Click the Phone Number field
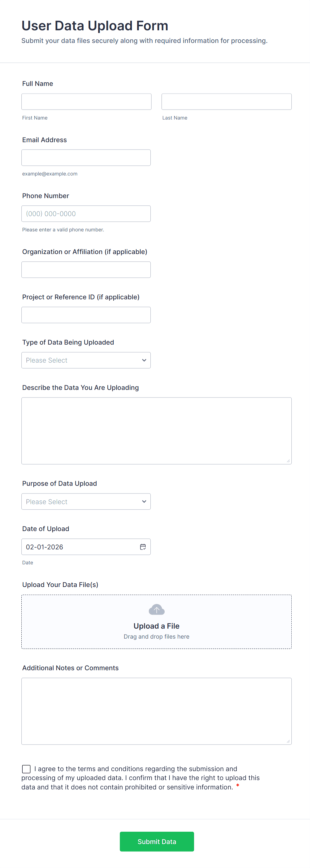 86,214
